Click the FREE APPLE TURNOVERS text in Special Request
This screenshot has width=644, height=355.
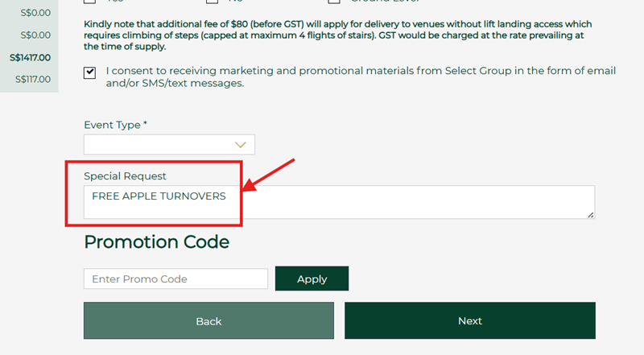click(x=159, y=196)
